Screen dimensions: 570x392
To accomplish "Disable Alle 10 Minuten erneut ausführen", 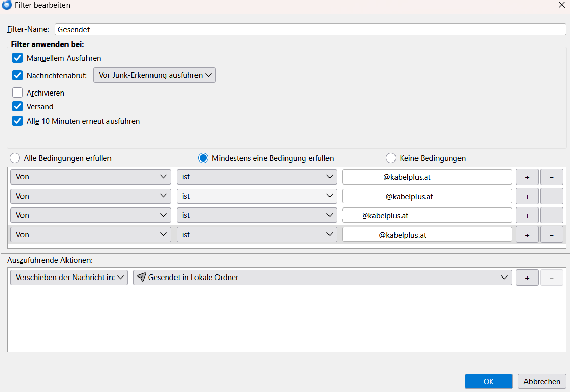I will (18, 121).
